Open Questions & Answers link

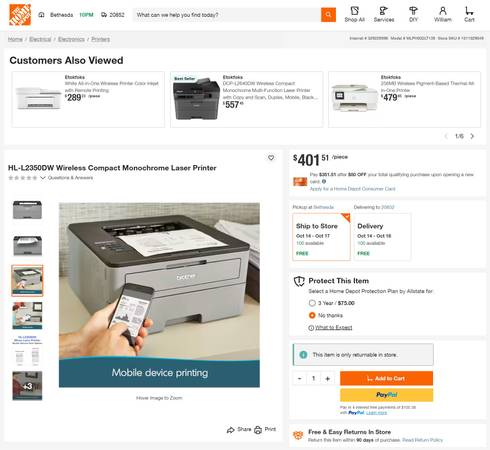coord(70,178)
